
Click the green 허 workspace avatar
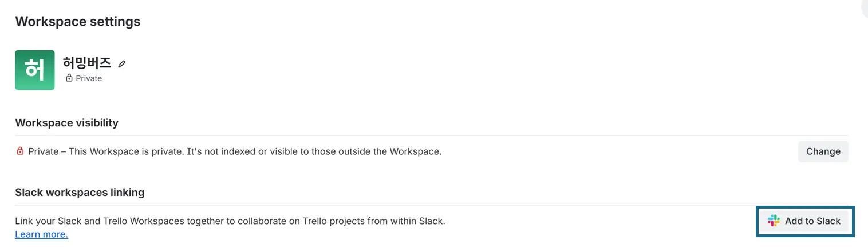[35, 70]
